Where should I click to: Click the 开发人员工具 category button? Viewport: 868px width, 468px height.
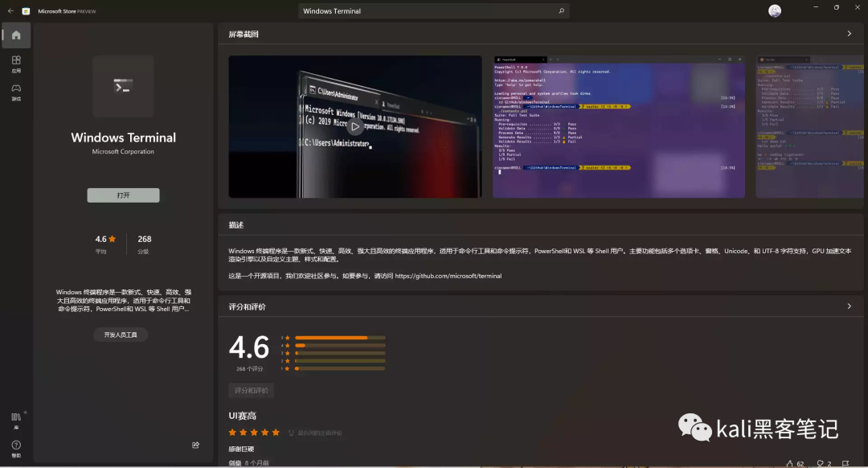[x=121, y=335]
